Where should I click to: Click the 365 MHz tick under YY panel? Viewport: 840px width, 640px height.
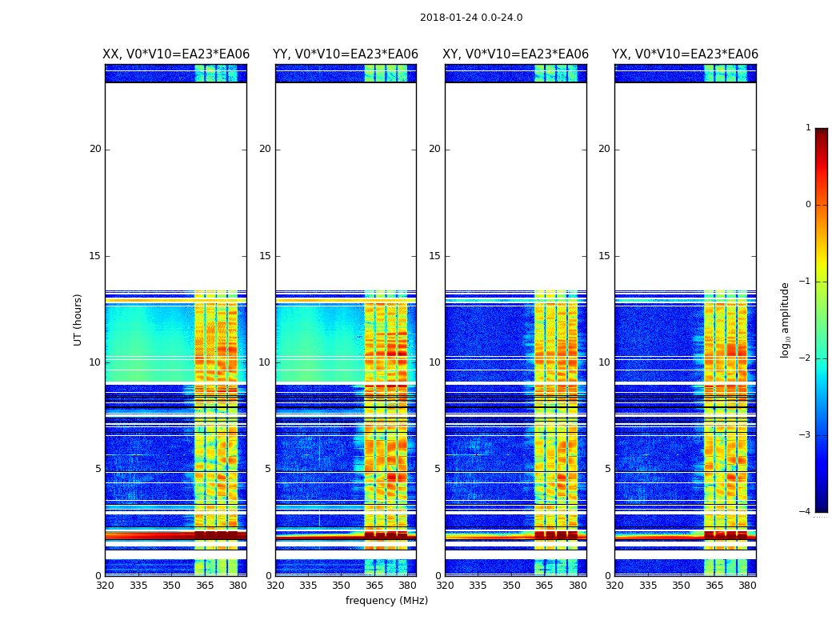pyautogui.click(x=374, y=585)
